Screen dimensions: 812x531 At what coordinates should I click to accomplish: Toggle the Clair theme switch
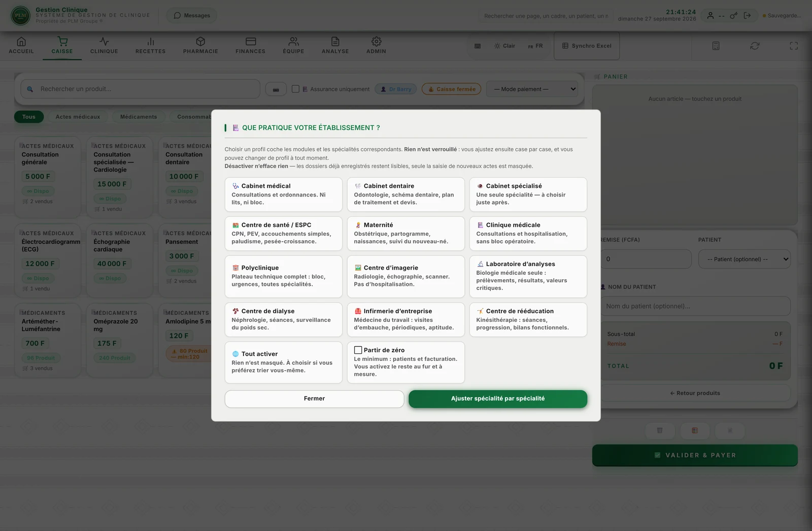[504, 46]
